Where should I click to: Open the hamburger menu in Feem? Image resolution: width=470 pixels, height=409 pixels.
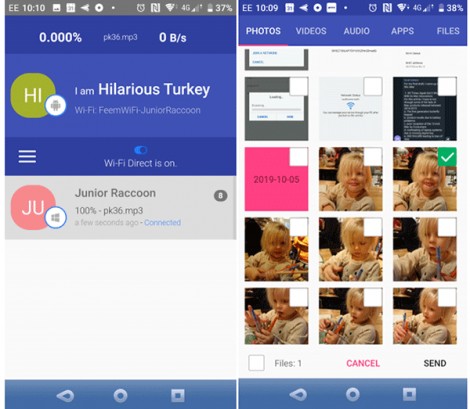click(x=27, y=156)
